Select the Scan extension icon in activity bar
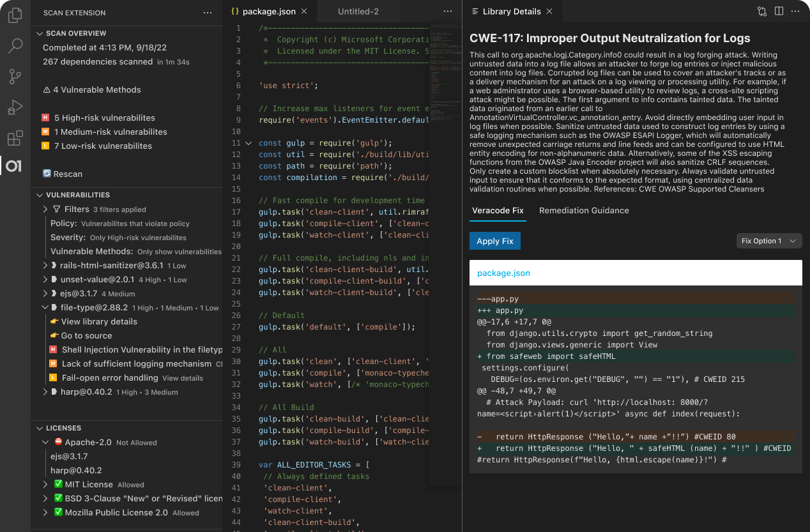This screenshot has height=532, width=810. point(14,166)
